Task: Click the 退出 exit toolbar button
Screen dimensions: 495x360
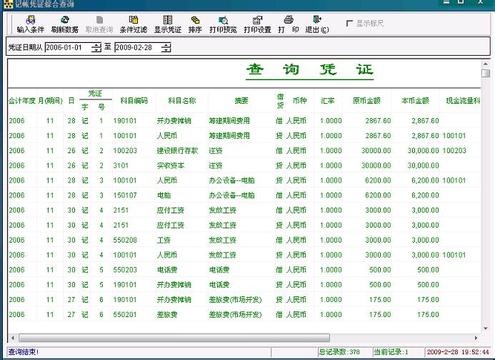Action: click(x=317, y=24)
